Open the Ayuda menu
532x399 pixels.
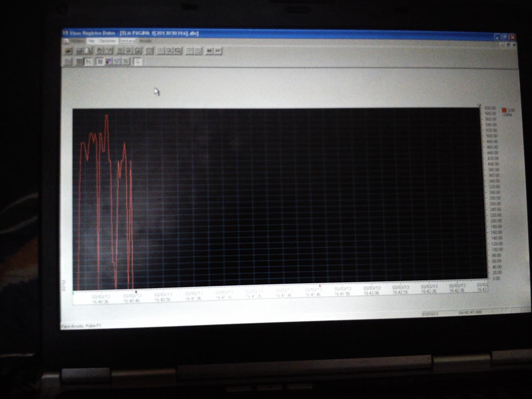[x=145, y=41]
